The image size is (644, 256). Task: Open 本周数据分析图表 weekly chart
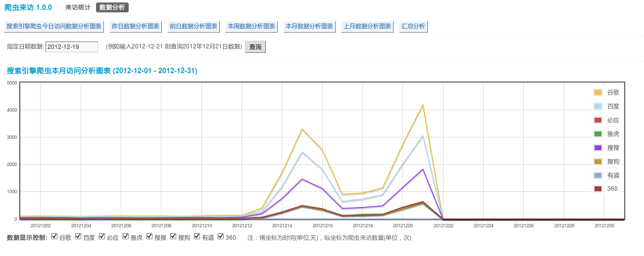coord(251,27)
